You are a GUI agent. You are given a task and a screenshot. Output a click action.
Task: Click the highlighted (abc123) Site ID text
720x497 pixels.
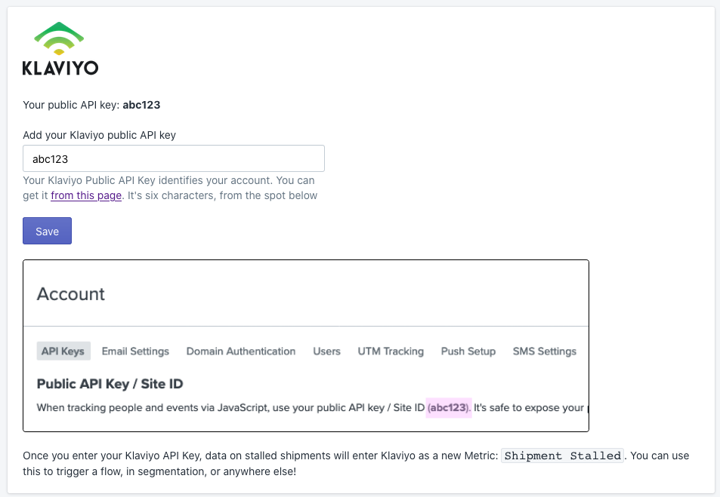[449, 407]
